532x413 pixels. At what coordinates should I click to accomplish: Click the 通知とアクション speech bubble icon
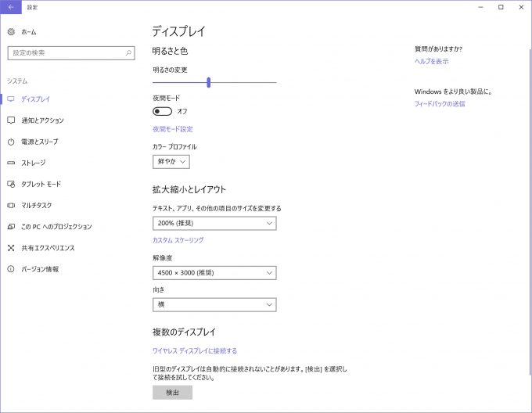(x=11, y=120)
